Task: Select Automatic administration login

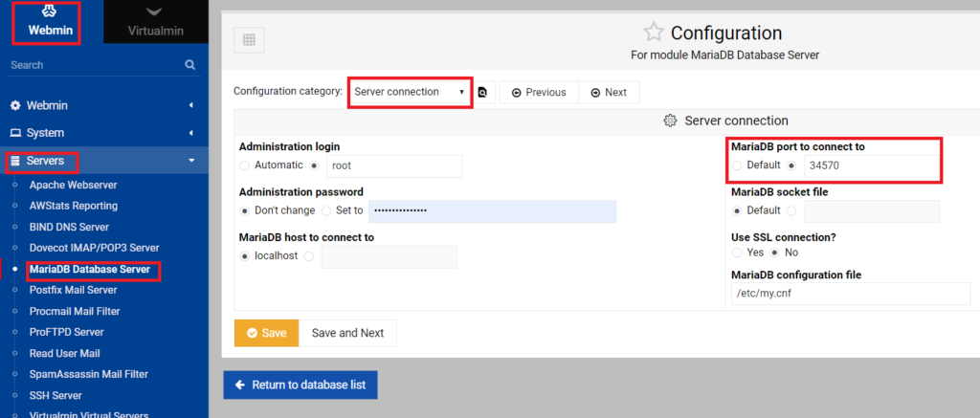Action: coord(244,165)
